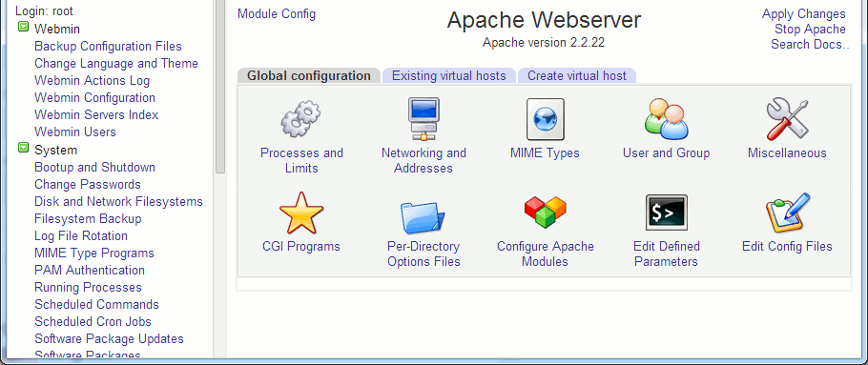Open Networking and Addresses computer icon
The image size is (868, 365).
424,119
